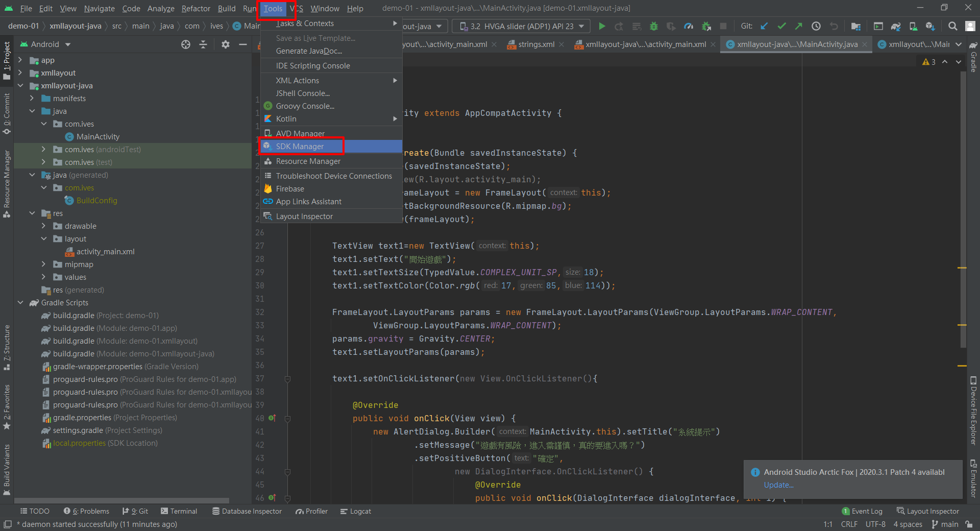Select SDK Manager in Tools menu
Viewport: 980px width, 531px height.
[331, 147]
